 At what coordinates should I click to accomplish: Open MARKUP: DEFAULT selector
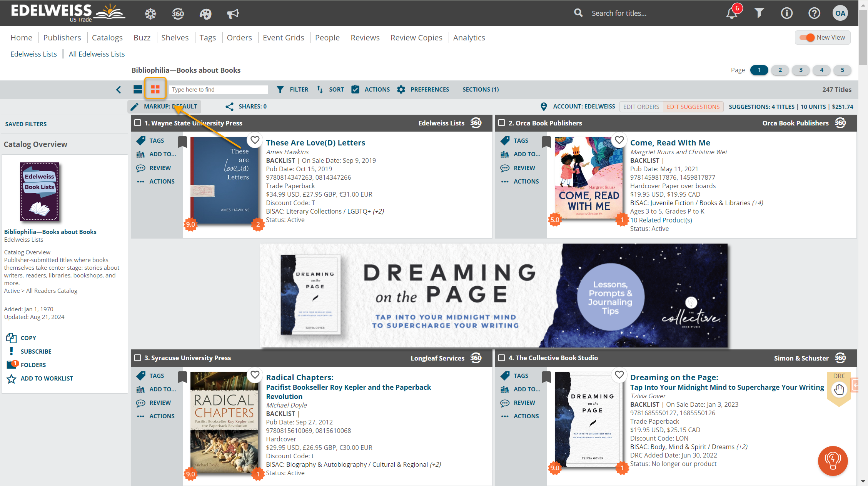coord(164,107)
